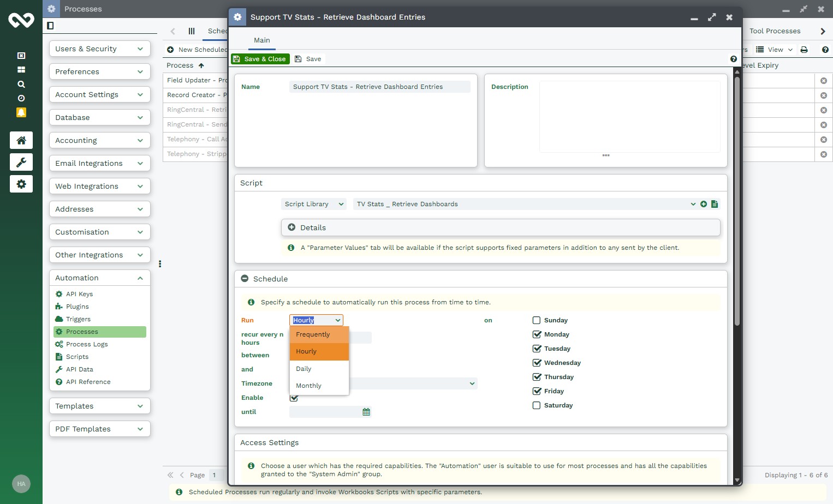The height and width of the screenshot is (504, 833).
Task: Open Process Logs in Automation menu
Action: [x=87, y=344]
